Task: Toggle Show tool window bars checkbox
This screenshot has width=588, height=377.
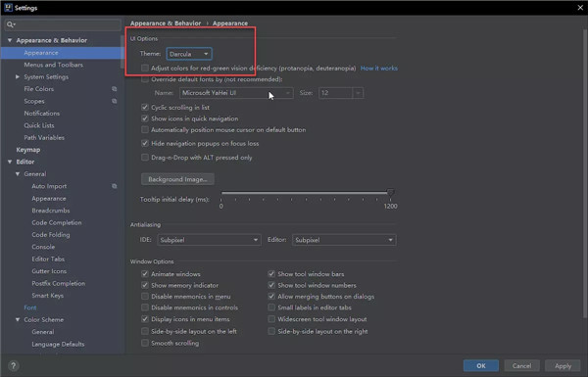Action: (x=271, y=274)
